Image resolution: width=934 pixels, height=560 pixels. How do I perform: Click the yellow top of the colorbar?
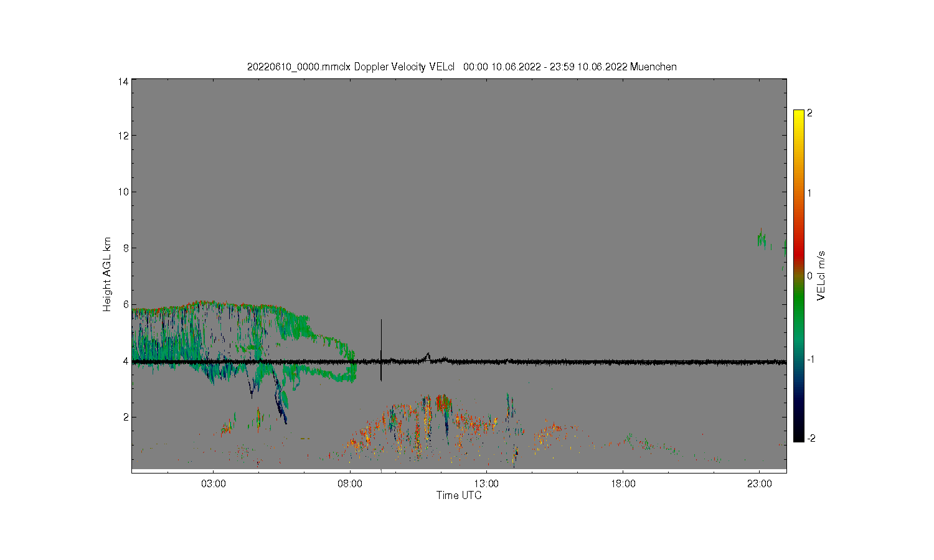click(799, 115)
